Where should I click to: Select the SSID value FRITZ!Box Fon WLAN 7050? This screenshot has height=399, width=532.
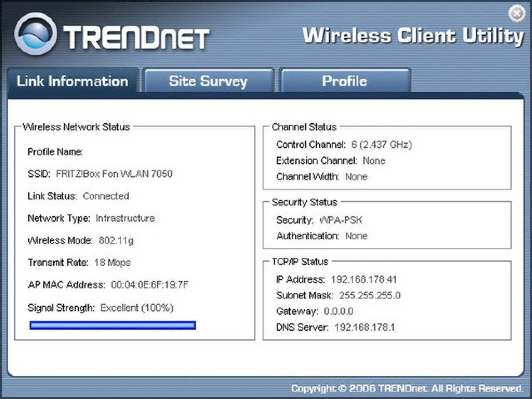[114, 174]
